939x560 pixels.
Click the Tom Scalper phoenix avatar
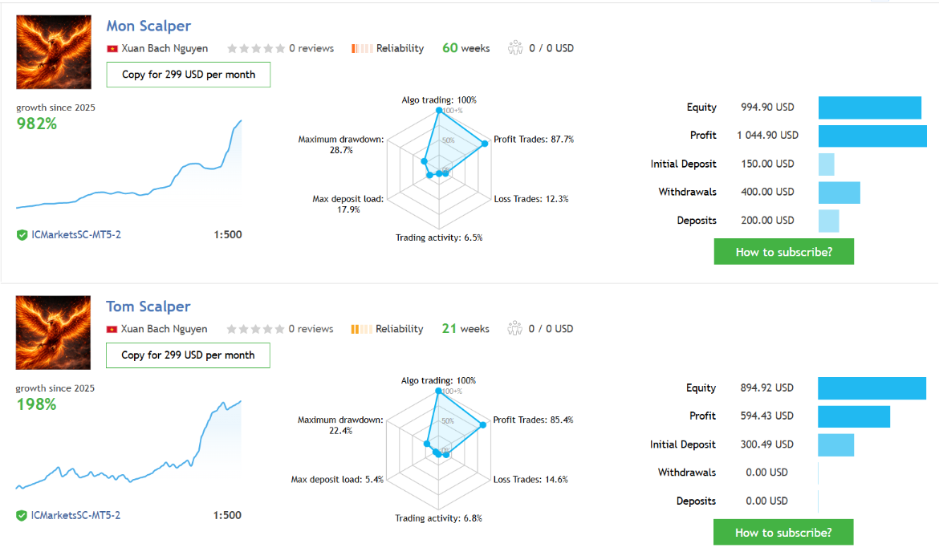point(53,332)
